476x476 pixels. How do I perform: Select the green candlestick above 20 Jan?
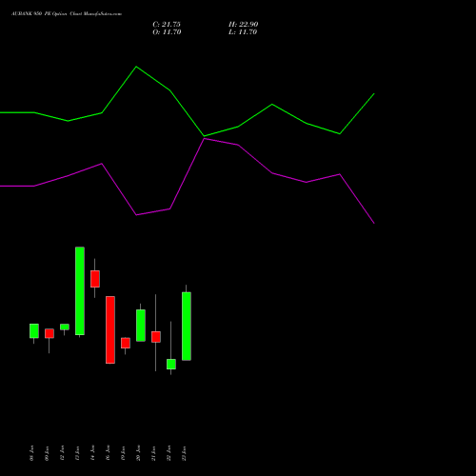tap(141, 326)
